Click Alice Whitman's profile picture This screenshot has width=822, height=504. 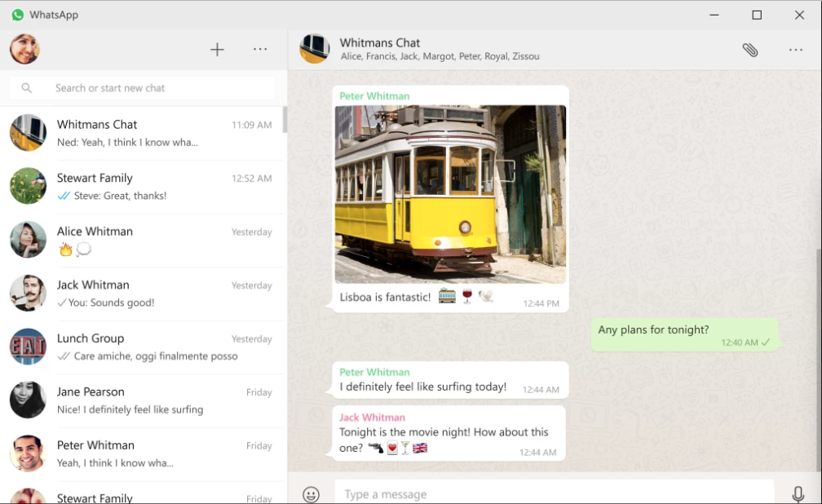coord(29,240)
